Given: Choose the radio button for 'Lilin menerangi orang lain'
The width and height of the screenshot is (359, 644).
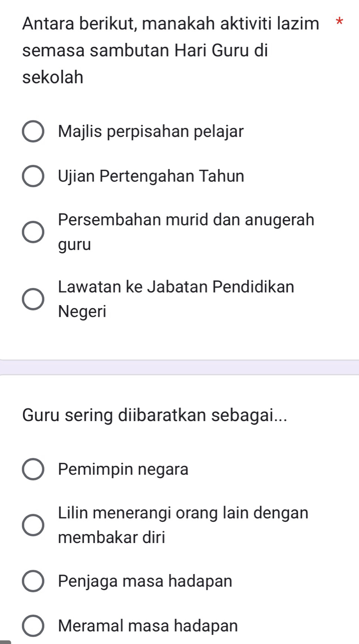Looking at the screenshot, I should (x=33, y=525).
